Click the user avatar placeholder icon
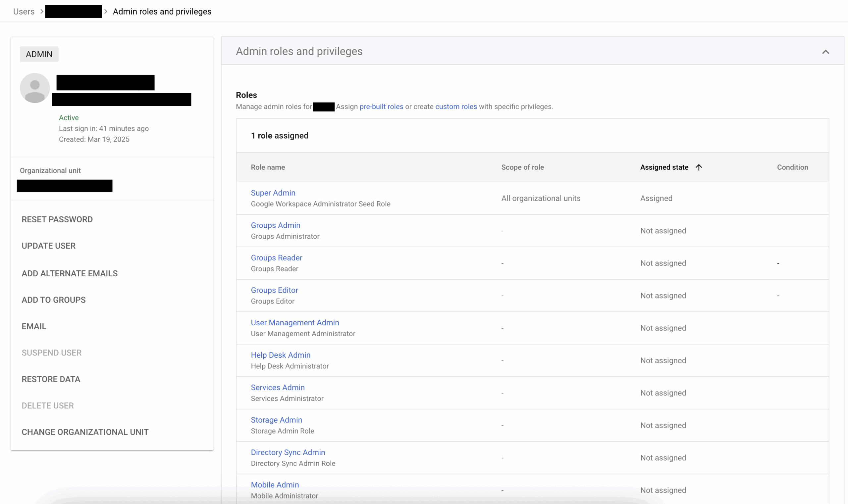Viewport: 848px width, 504px height. 35,88
